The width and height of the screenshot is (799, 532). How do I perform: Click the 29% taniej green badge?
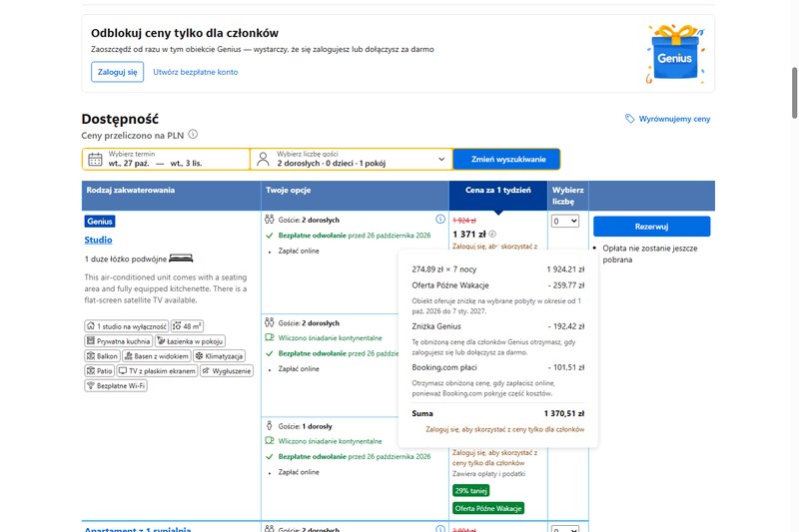[x=471, y=491]
